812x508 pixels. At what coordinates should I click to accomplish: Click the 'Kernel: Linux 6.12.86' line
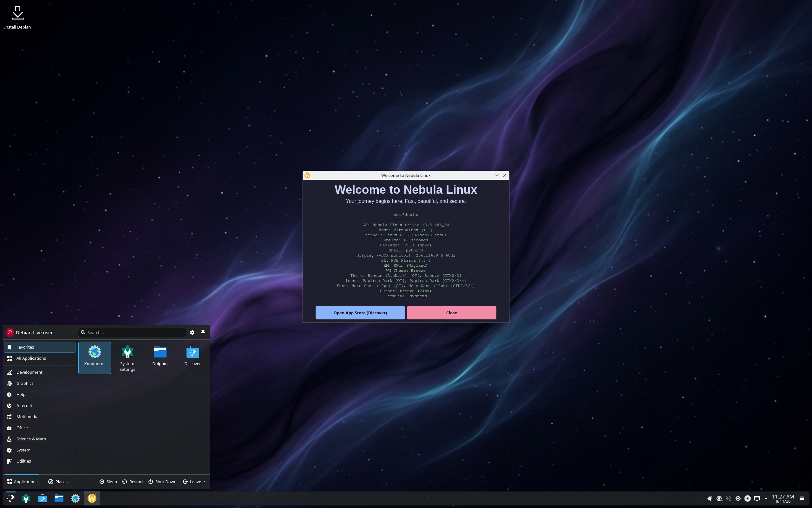click(x=406, y=235)
